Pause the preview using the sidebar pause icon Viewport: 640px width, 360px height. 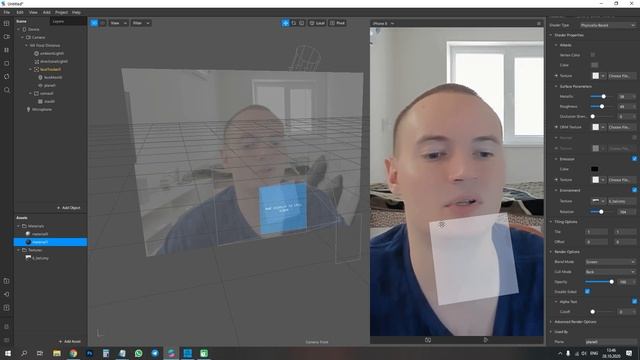[x=7, y=50]
